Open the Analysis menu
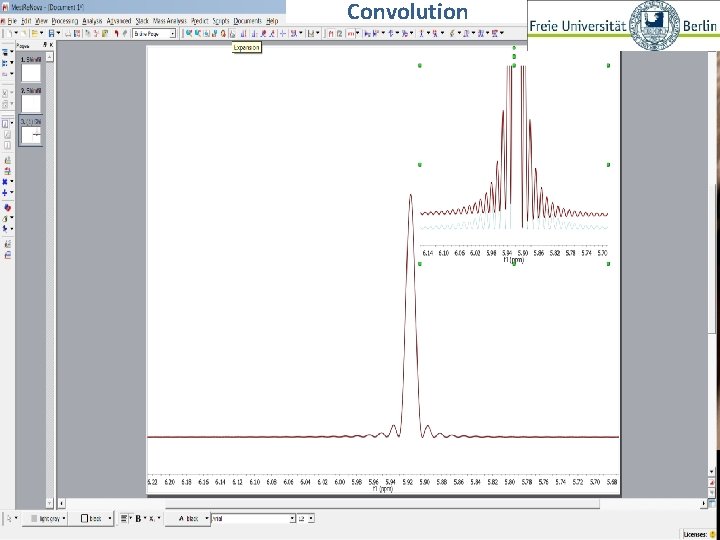Screen dimensions: 720x540 pyautogui.click(x=92, y=21)
